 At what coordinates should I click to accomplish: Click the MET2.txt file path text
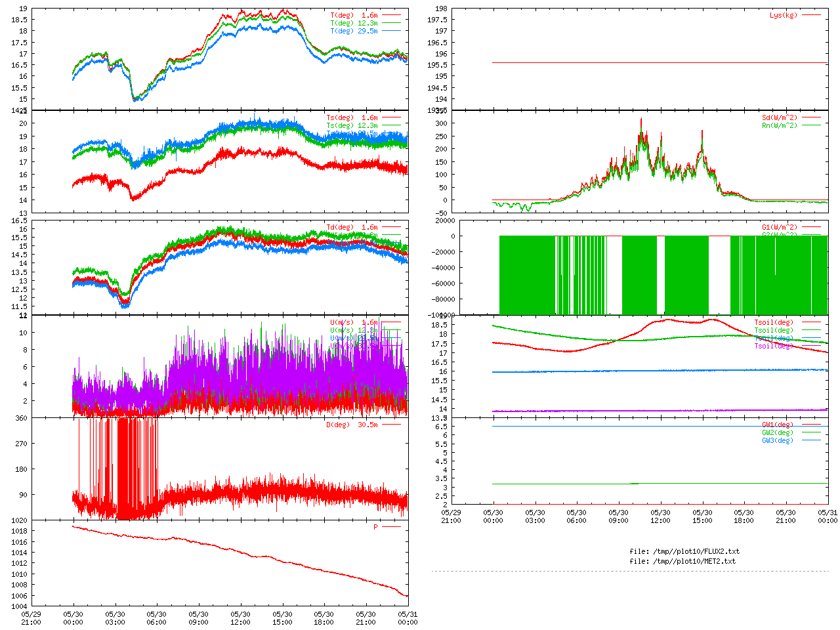tap(682, 561)
